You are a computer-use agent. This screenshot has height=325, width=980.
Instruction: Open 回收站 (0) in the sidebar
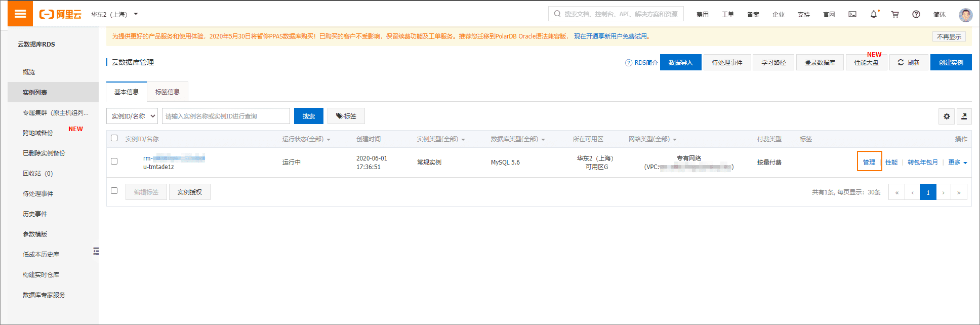(37, 173)
